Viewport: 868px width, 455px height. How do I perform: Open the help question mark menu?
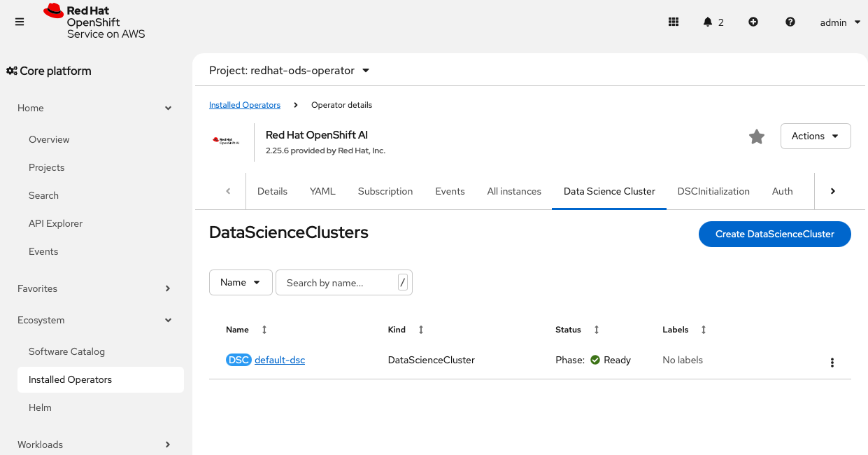(x=790, y=22)
